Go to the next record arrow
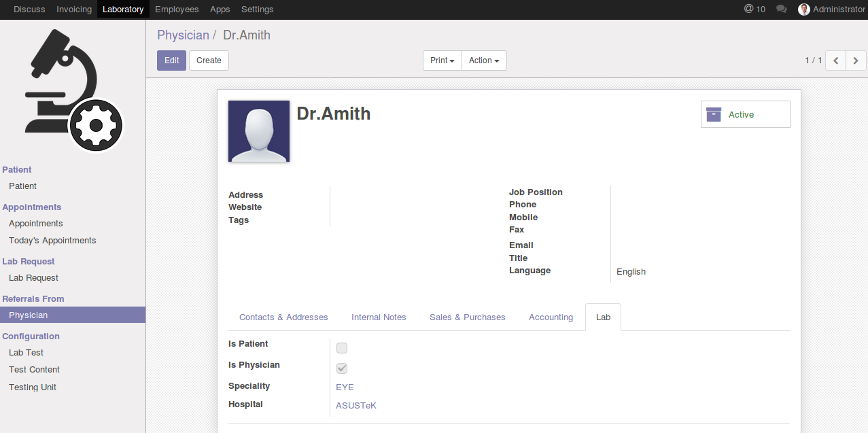The image size is (868, 433). (856, 60)
